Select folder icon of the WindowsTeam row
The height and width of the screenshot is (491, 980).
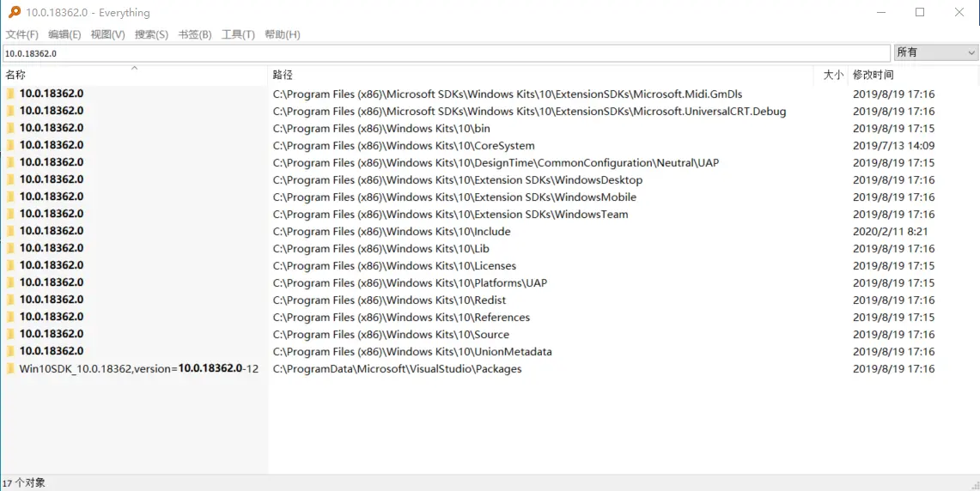[10, 215]
